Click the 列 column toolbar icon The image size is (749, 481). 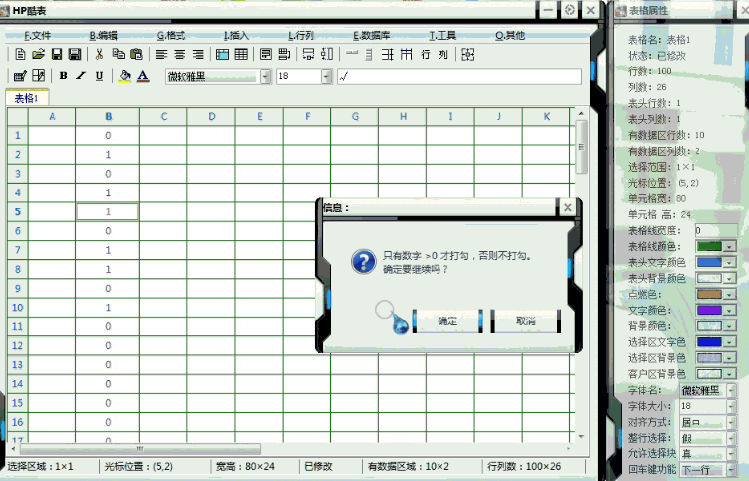pyautogui.click(x=443, y=54)
